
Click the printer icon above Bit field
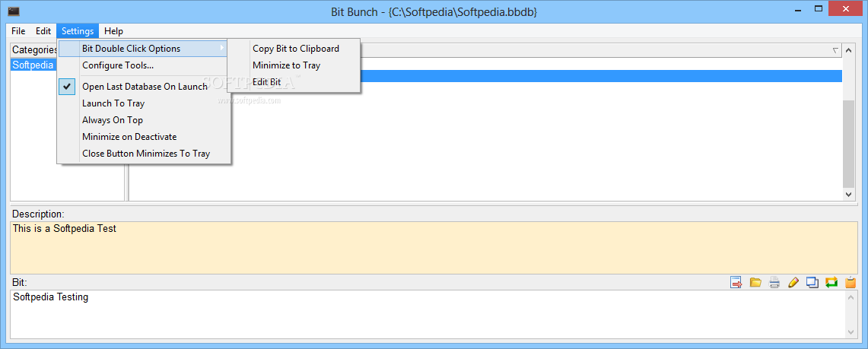(774, 282)
